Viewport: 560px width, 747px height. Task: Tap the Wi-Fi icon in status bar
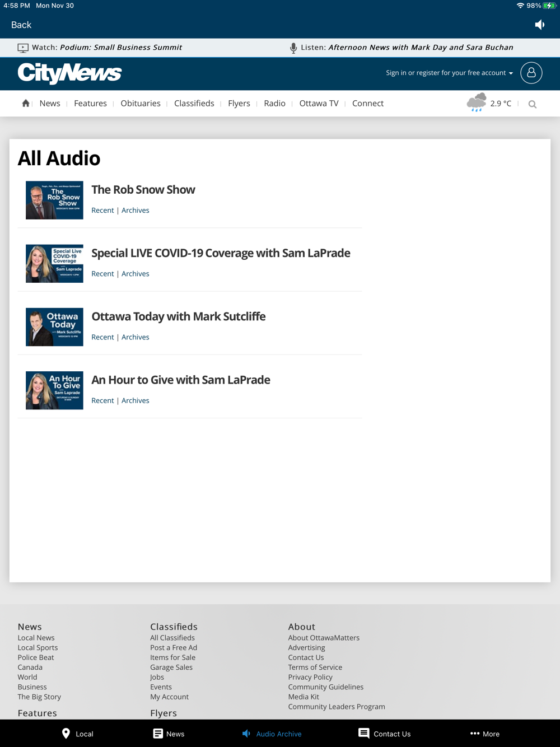(520, 6)
